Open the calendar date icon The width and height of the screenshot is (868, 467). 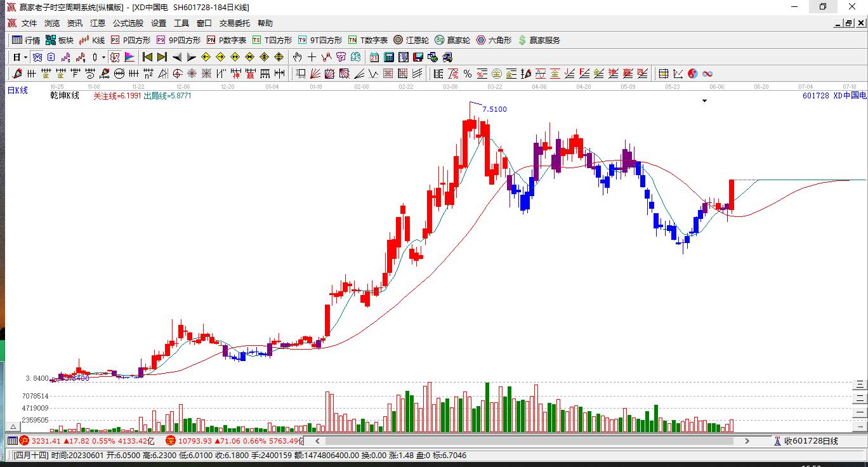click(374, 57)
